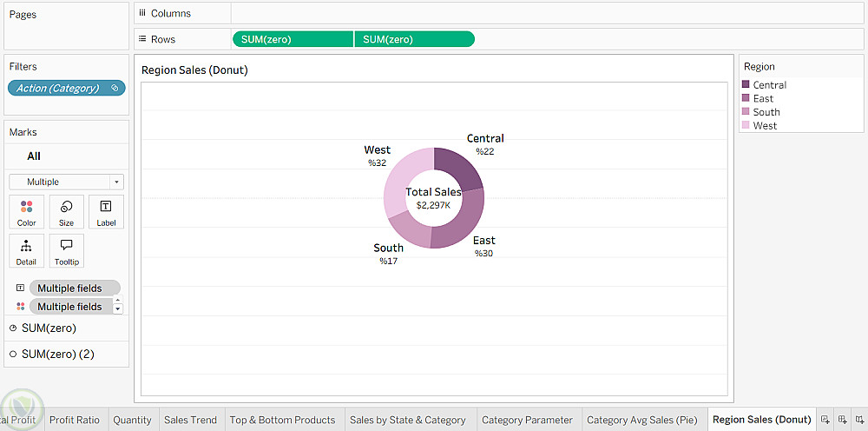
Task: Open the Color mark card
Action: (x=27, y=212)
